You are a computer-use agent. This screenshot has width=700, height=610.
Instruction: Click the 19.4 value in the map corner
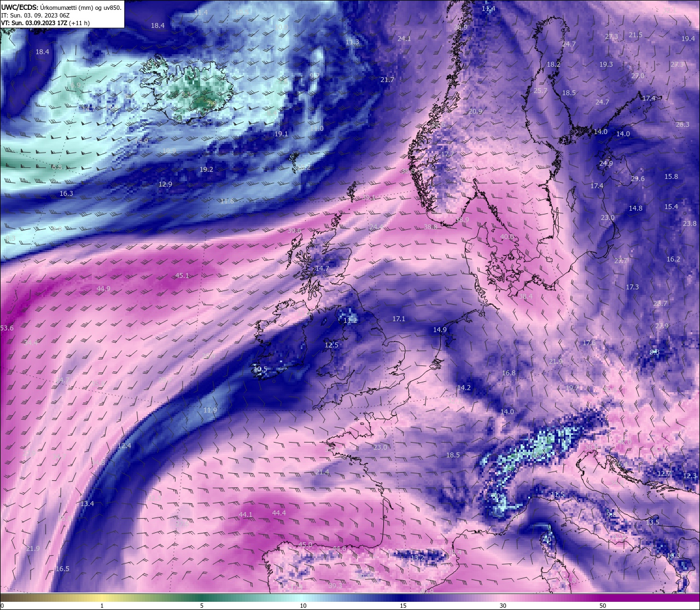coord(688,39)
